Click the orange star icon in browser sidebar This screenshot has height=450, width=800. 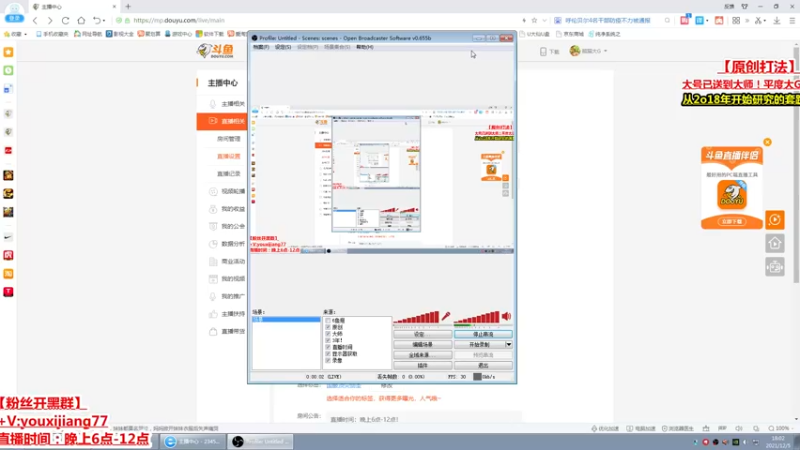(8, 52)
